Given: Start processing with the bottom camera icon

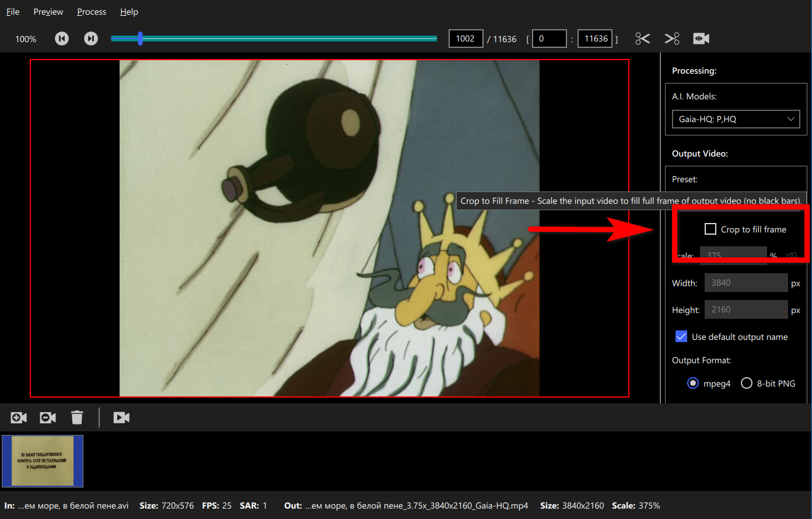Looking at the screenshot, I should click(121, 417).
